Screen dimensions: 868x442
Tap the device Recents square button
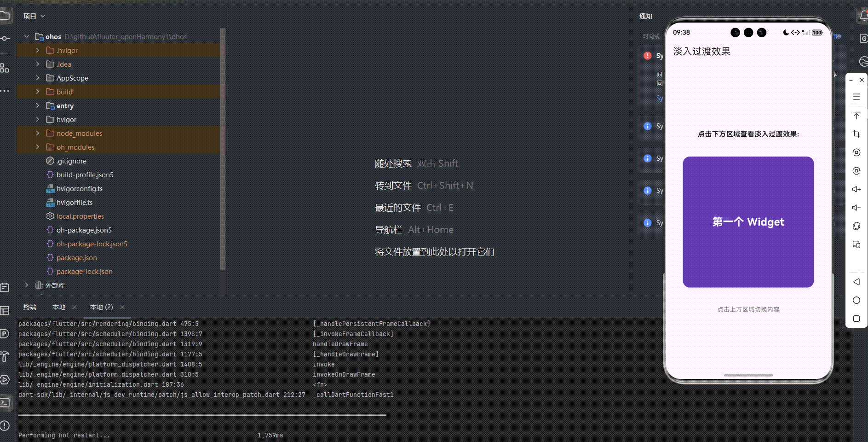856,319
